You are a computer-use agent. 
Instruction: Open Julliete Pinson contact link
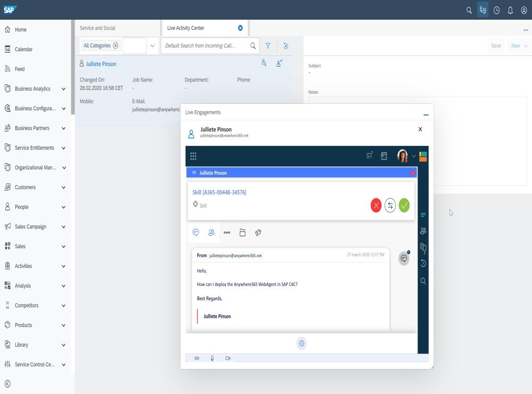101,64
